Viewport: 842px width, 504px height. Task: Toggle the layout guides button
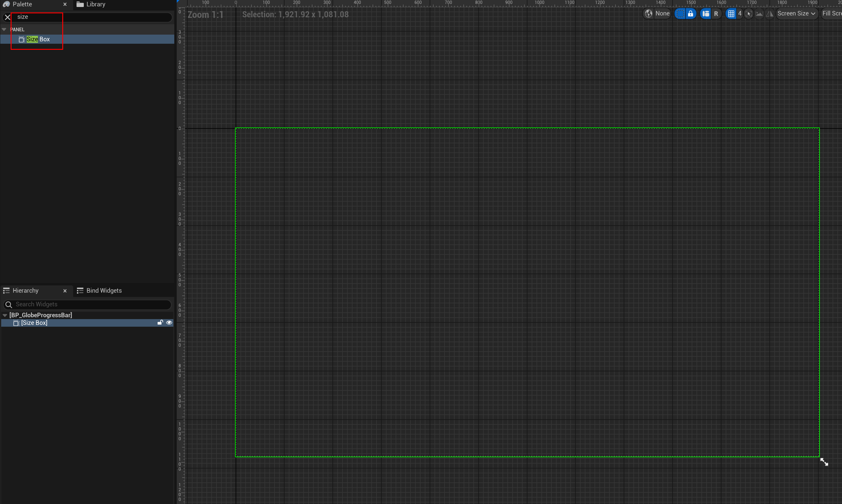706,14
